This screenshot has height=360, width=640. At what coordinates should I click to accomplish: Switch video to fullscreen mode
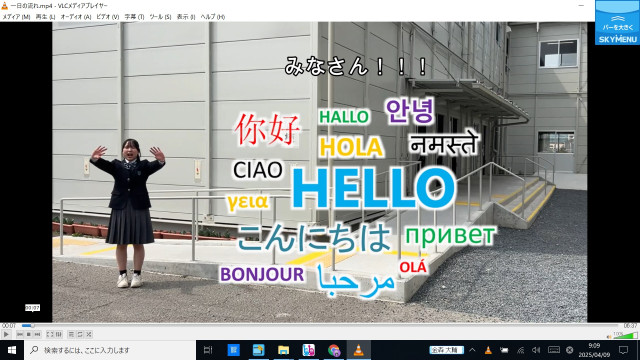(x=50, y=334)
